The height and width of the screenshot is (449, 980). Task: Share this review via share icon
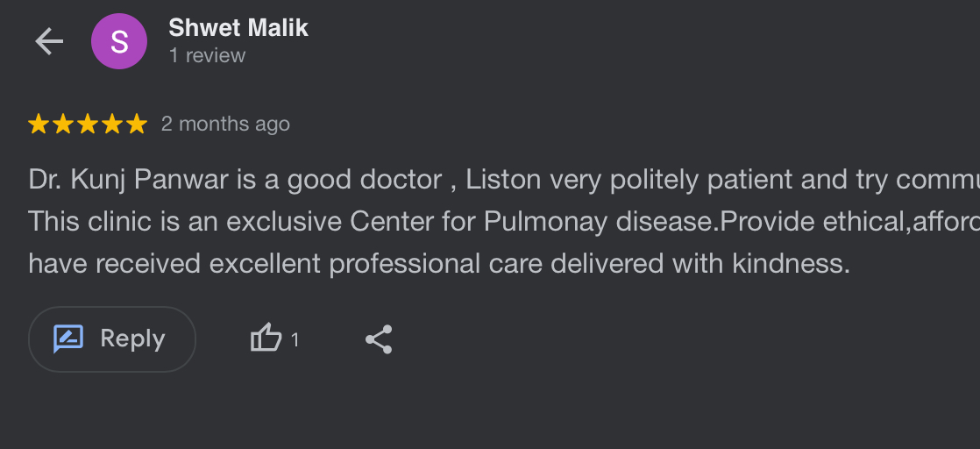(x=379, y=339)
